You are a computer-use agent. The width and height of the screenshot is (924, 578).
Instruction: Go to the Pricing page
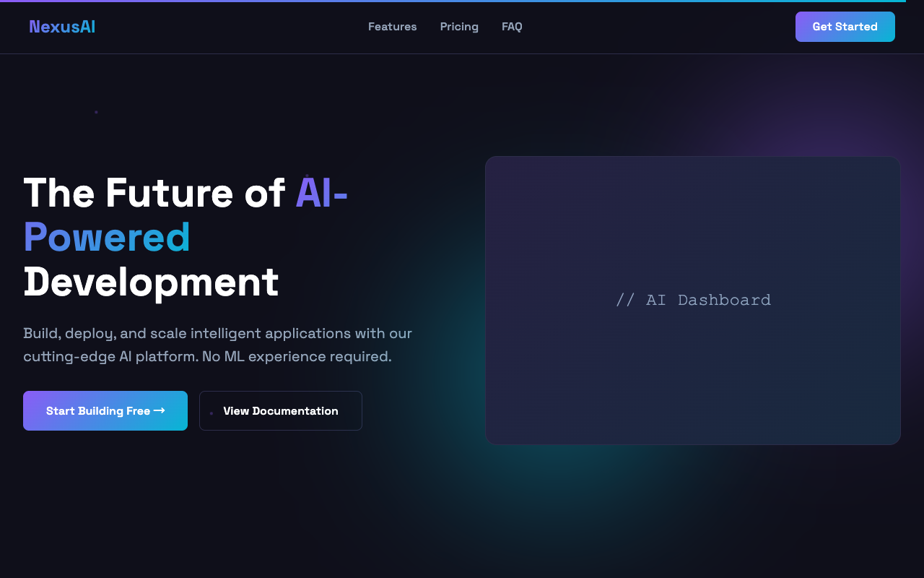pos(459,27)
